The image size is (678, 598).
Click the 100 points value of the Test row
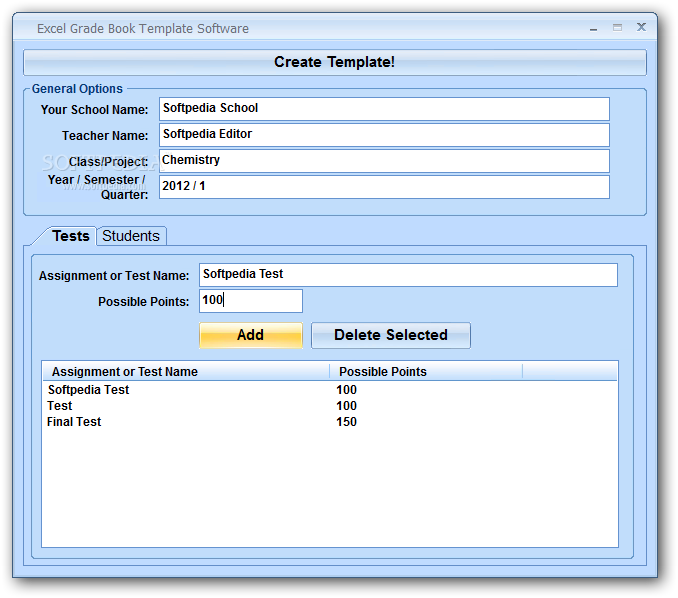[x=346, y=406]
